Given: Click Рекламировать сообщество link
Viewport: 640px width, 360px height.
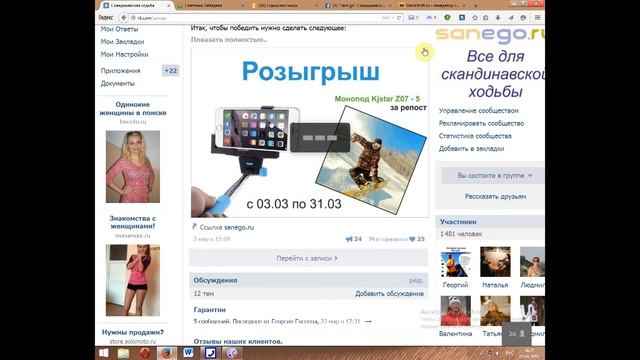Looking at the screenshot, I should tap(481, 123).
